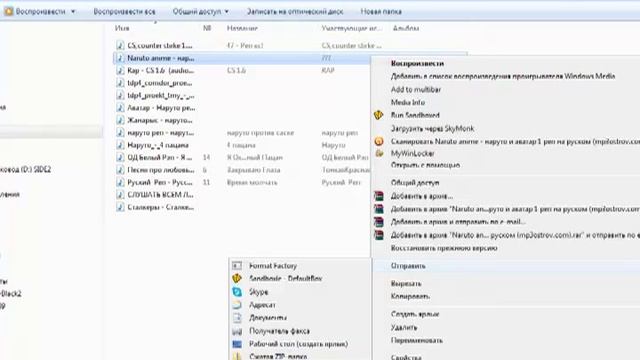Choose Вырезать in the context menu
The width and height of the screenshot is (640, 360).
pos(406,284)
